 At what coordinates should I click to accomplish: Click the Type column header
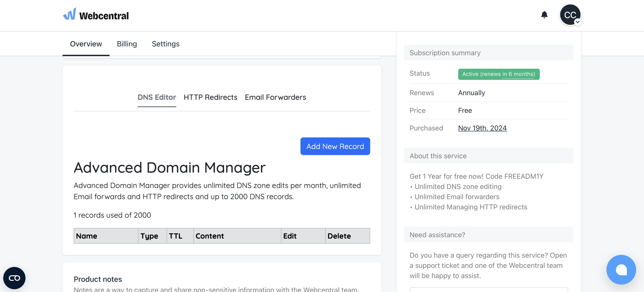coord(149,236)
